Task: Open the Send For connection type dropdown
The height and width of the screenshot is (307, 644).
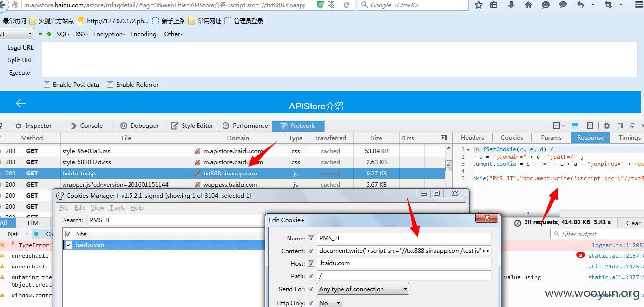Action: [363, 289]
